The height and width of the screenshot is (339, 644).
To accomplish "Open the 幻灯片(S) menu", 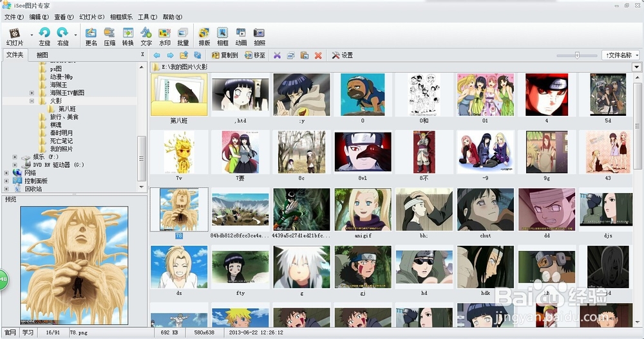I will tap(91, 17).
